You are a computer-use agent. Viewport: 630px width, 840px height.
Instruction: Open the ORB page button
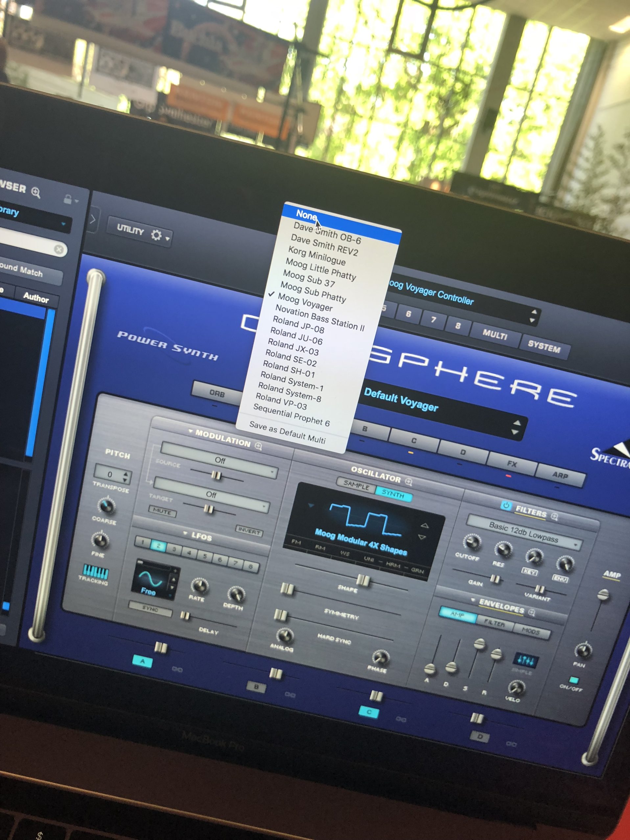tap(217, 393)
